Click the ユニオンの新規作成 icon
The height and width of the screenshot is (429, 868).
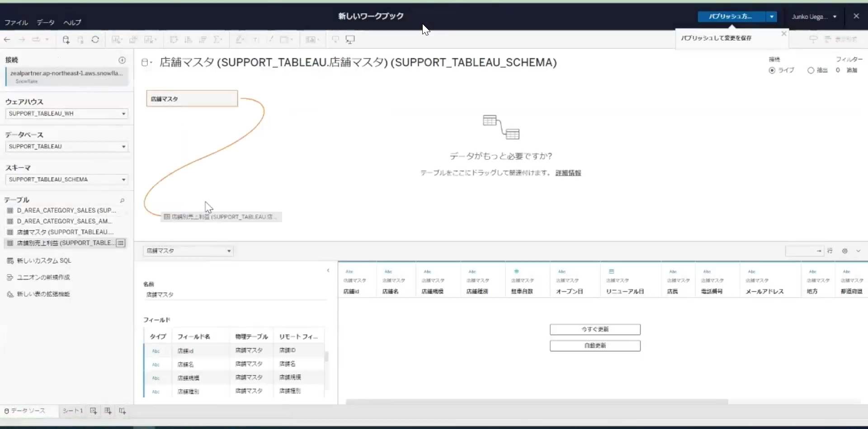coord(10,277)
